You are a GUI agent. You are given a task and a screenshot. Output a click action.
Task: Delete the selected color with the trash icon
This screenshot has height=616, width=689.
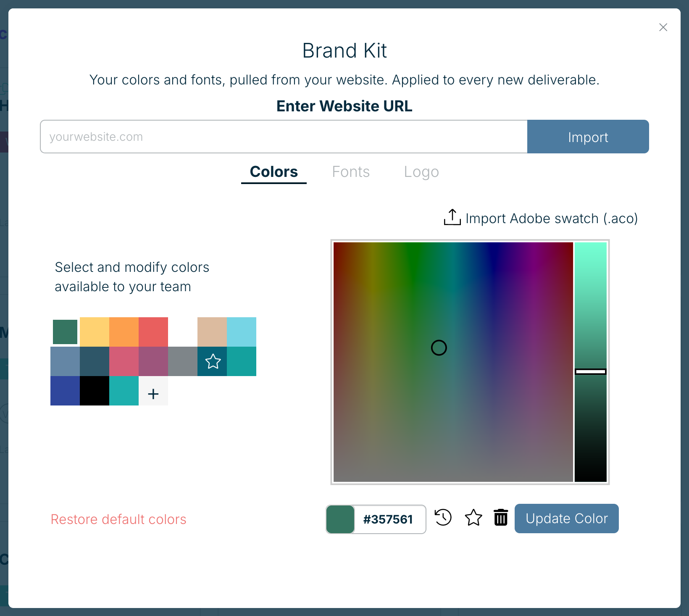pyautogui.click(x=501, y=517)
